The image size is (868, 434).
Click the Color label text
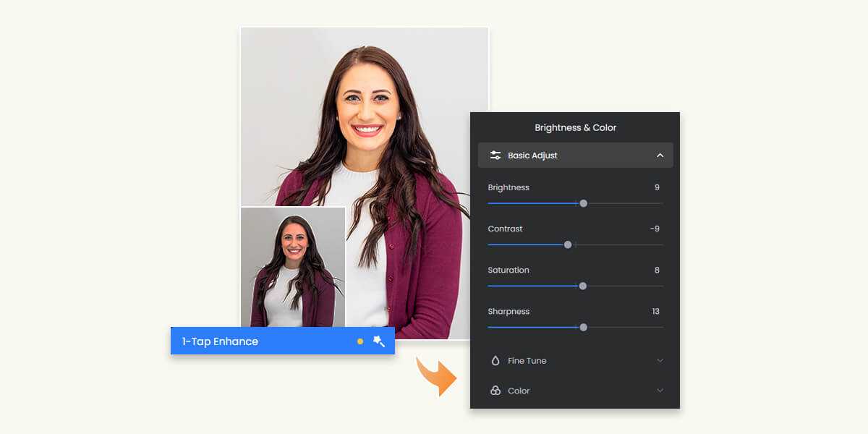[x=519, y=391]
